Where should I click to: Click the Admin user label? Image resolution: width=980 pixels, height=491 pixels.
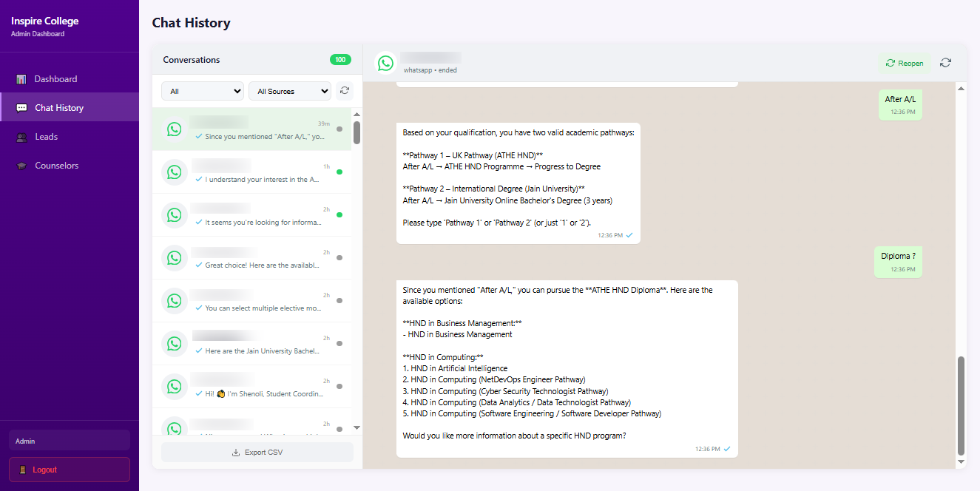tap(70, 441)
